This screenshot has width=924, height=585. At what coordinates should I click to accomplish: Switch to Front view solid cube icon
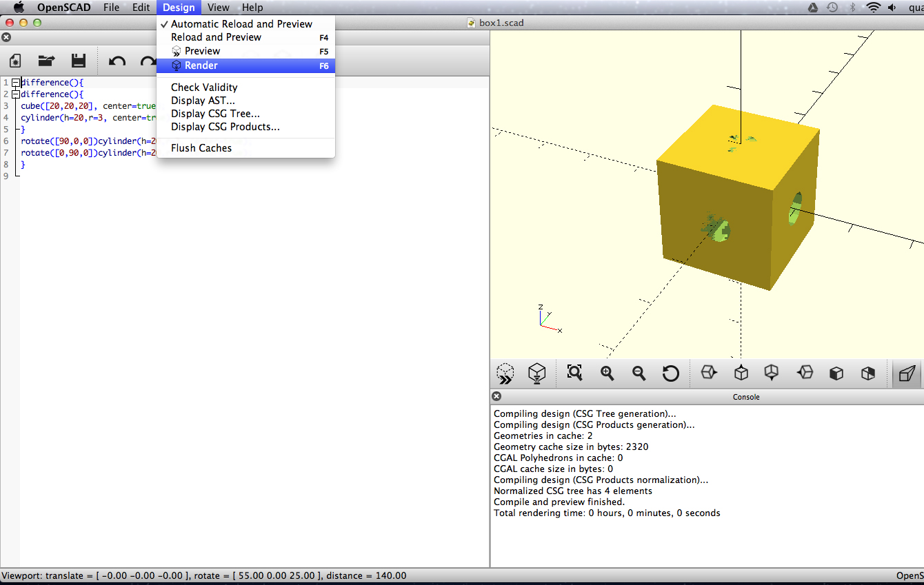click(836, 373)
